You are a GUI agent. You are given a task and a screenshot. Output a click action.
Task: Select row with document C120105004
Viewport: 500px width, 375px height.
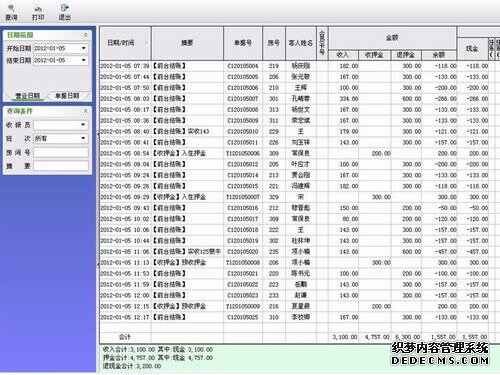(294, 66)
